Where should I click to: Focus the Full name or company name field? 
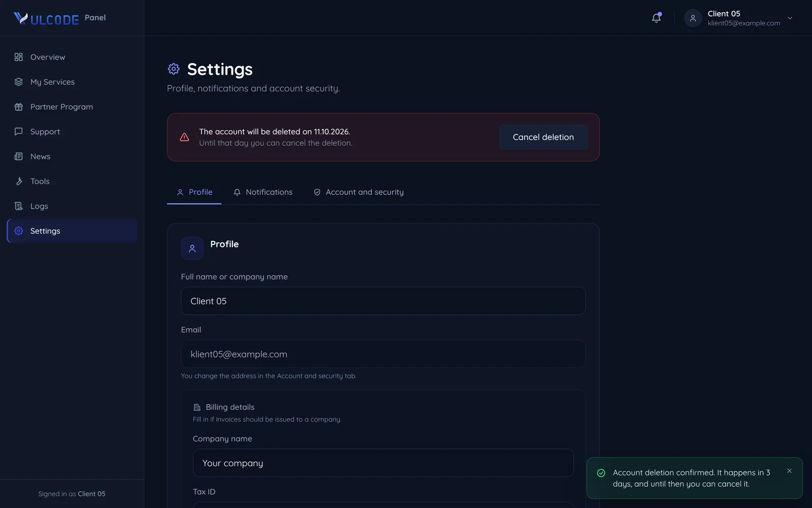383,301
